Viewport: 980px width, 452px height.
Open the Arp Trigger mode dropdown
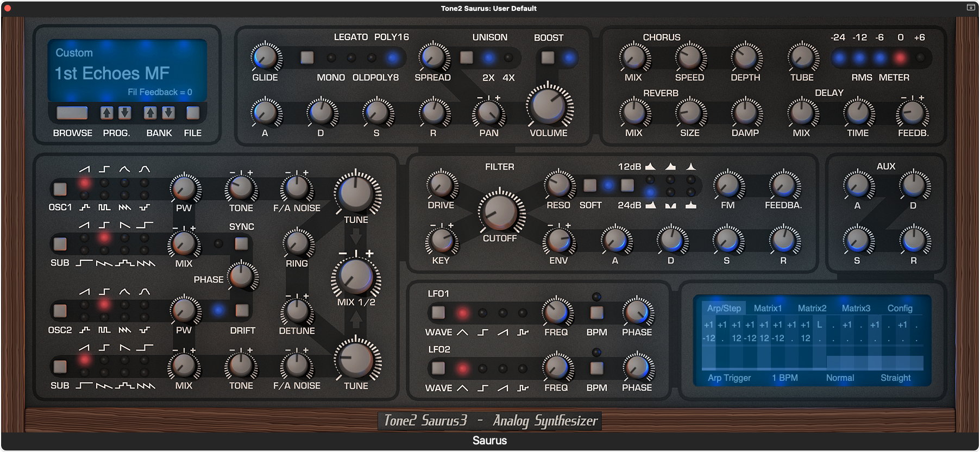click(x=730, y=378)
